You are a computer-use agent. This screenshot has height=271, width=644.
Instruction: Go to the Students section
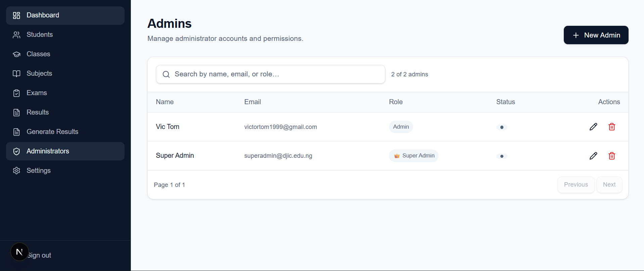pyautogui.click(x=65, y=35)
